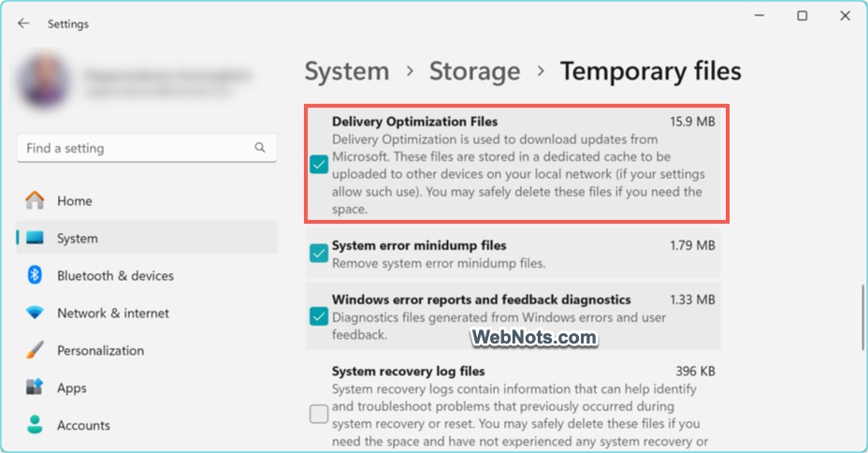Click the Accounts person icon
The image size is (868, 453).
pos(35,425)
